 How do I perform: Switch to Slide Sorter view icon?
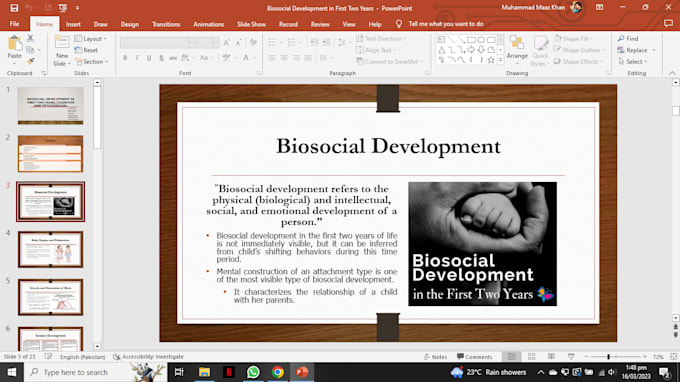point(532,357)
